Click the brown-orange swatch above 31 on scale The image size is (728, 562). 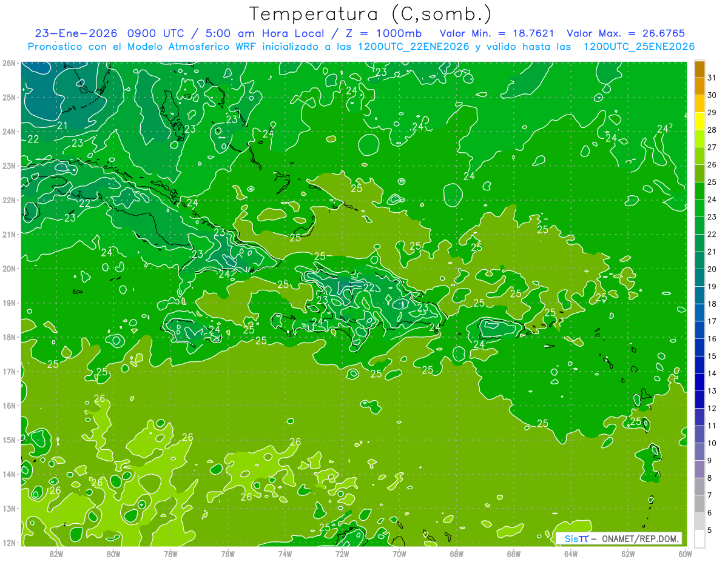[x=699, y=69]
